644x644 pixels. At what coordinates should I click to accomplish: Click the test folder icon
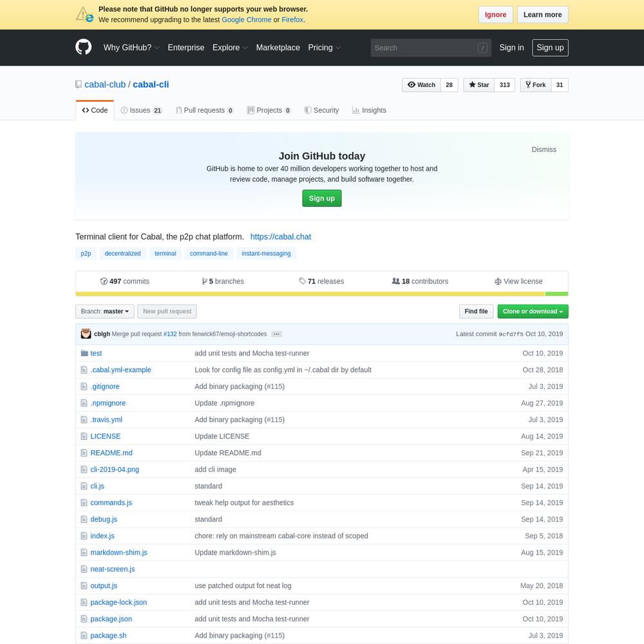pos(84,353)
